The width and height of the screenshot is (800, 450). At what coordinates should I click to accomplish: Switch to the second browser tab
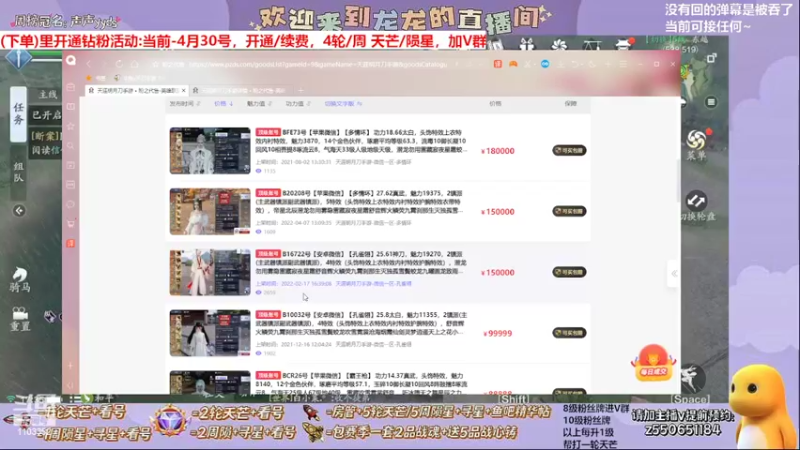pyautogui.click(x=239, y=90)
